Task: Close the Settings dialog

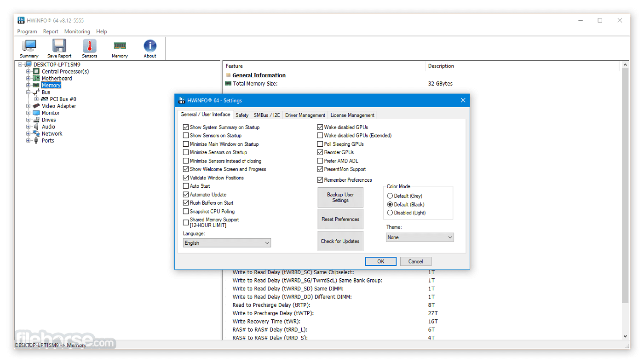Action: (463, 100)
